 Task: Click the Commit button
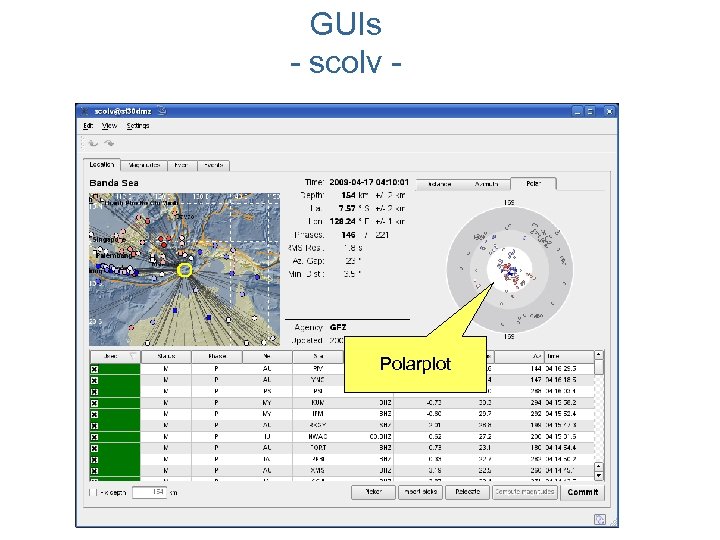click(583, 492)
